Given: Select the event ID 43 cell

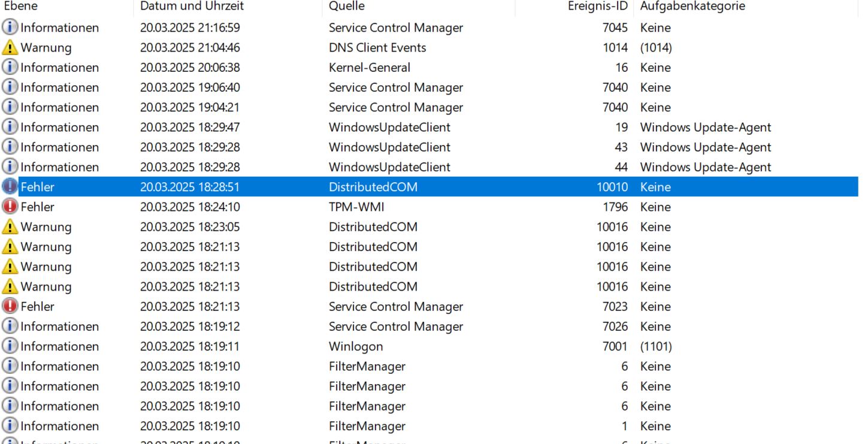Looking at the screenshot, I should click(x=622, y=147).
